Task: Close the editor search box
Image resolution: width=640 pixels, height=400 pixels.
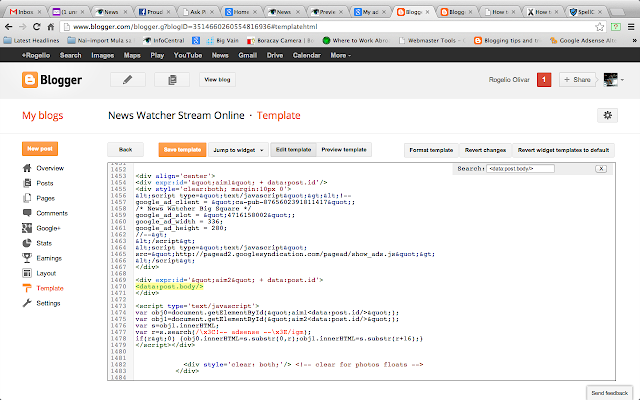Action: click(x=601, y=169)
